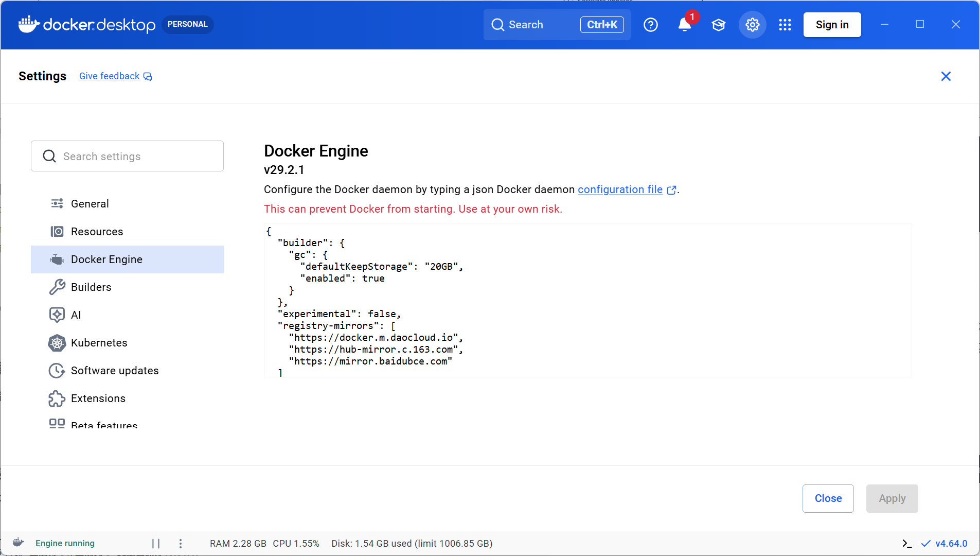Click the external link icon after configuration file
Viewport: 980px width, 556px height.
tap(671, 190)
